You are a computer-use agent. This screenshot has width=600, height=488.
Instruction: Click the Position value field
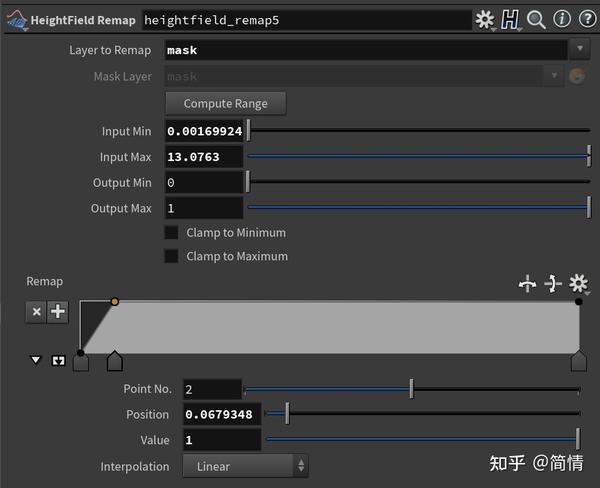pyautogui.click(x=221, y=414)
